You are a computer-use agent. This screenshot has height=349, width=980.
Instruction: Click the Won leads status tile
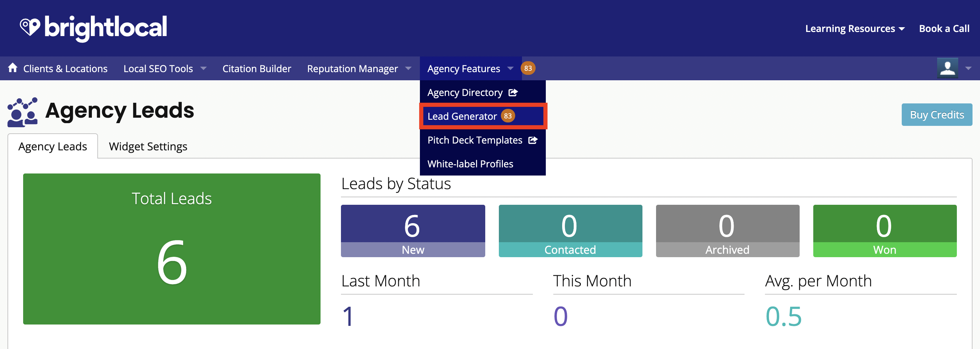click(884, 231)
